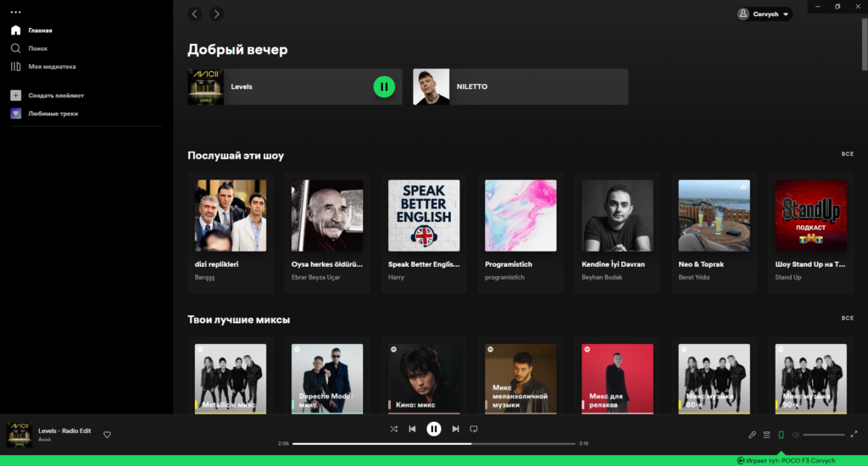Open Liked tracks (Любимые треки)
The width and height of the screenshot is (868, 466).
tap(53, 114)
